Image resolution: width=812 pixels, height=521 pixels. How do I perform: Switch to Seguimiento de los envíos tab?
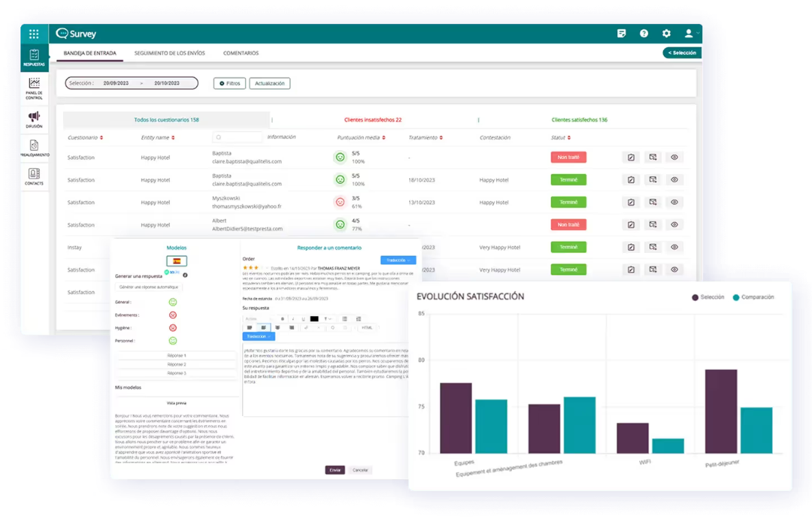pos(169,53)
